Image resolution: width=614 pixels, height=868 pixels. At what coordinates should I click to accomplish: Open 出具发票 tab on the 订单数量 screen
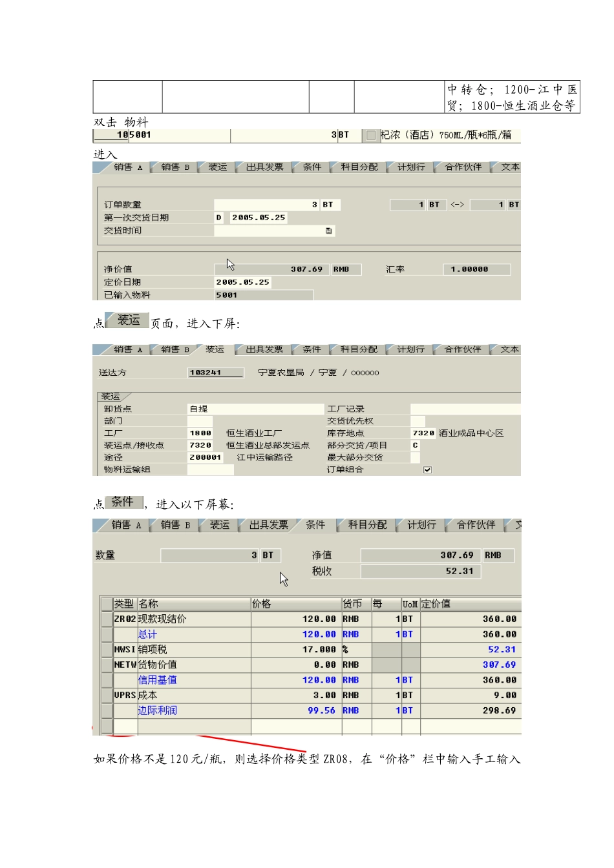[264, 167]
